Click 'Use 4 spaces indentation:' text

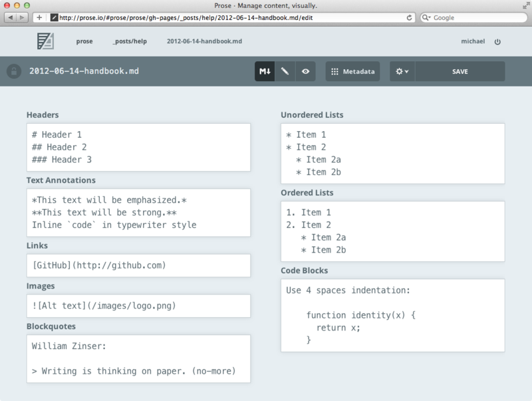[348, 291]
